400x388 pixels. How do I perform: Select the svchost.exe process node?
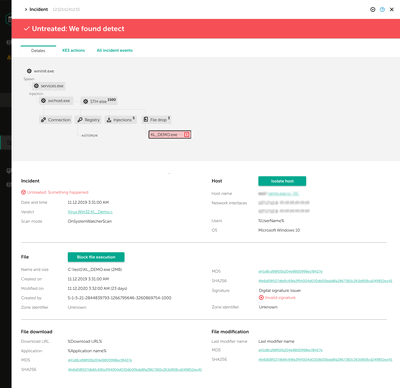tap(56, 101)
